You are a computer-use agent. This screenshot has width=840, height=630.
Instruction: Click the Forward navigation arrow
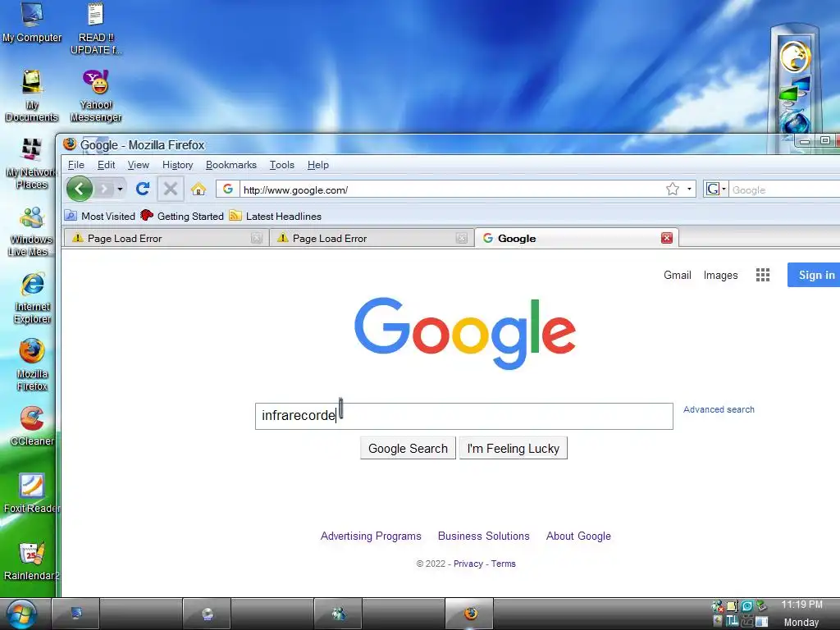(x=104, y=189)
